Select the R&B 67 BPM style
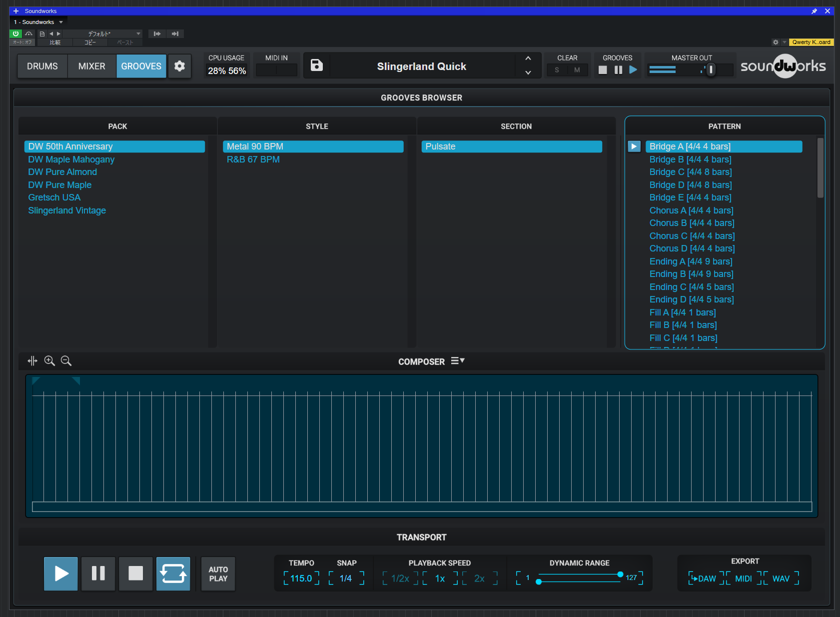840x617 pixels. [x=253, y=159]
